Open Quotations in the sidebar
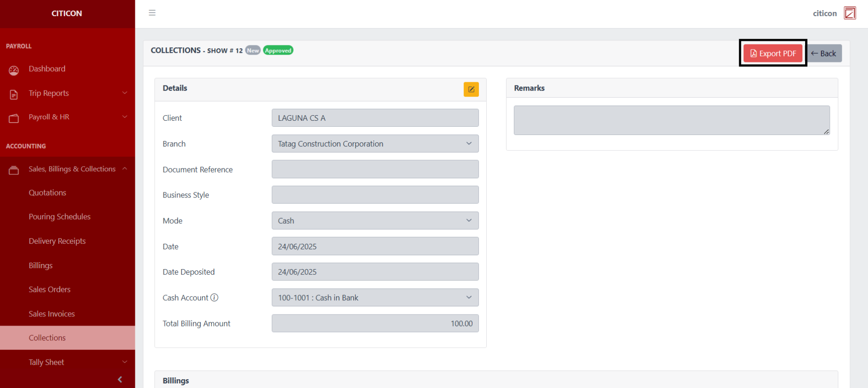This screenshot has height=388, width=868. click(x=47, y=193)
